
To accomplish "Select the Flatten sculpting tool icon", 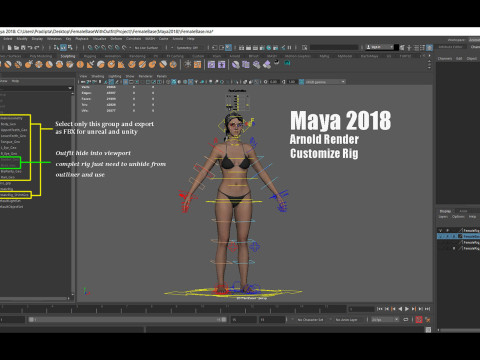I will [49, 64].
